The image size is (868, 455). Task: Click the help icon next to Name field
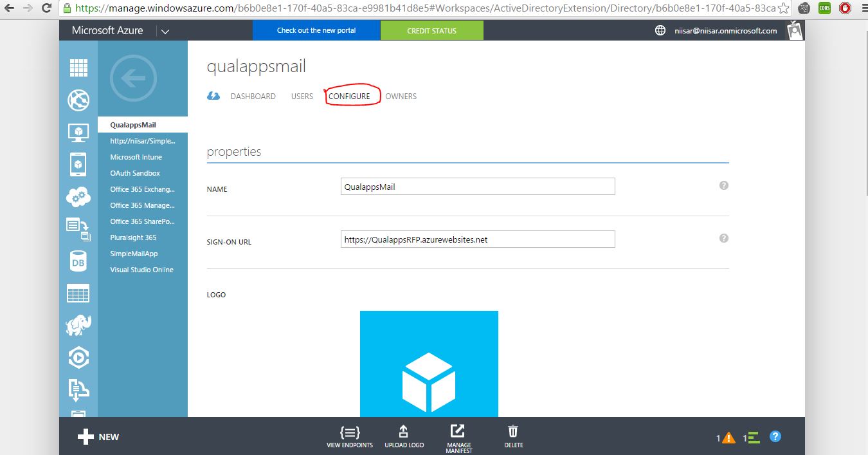(x=723, y=185)
